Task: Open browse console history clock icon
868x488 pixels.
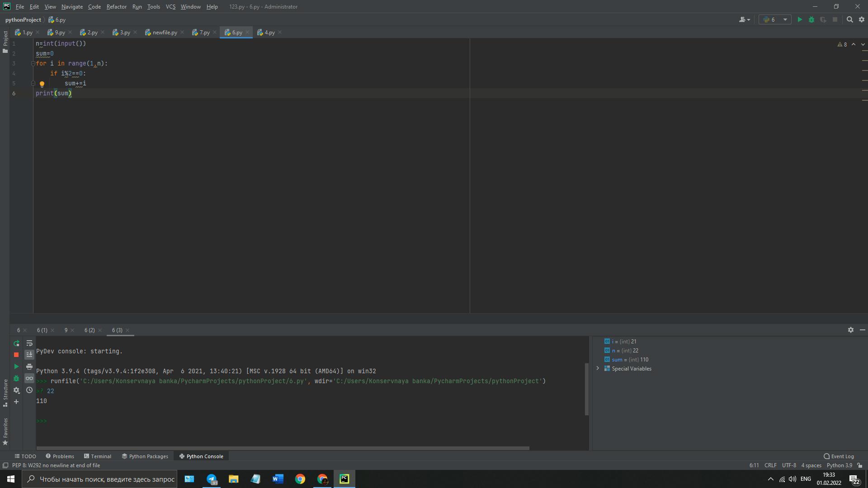Action: (x=29, y=390)
